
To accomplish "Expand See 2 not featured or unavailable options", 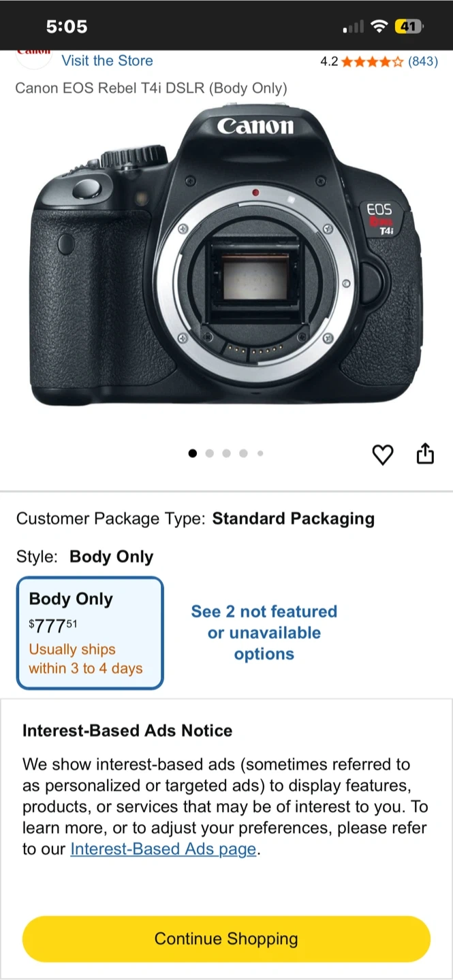I will pyautogui.click(x=264, y=633).
